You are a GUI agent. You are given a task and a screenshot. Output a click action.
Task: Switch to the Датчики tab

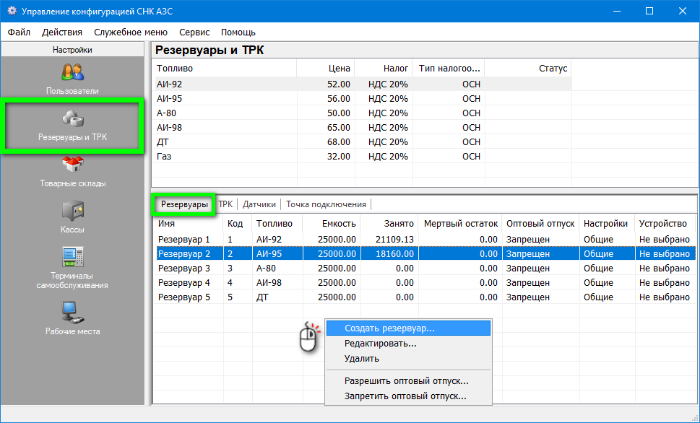[x=259, y=204]
